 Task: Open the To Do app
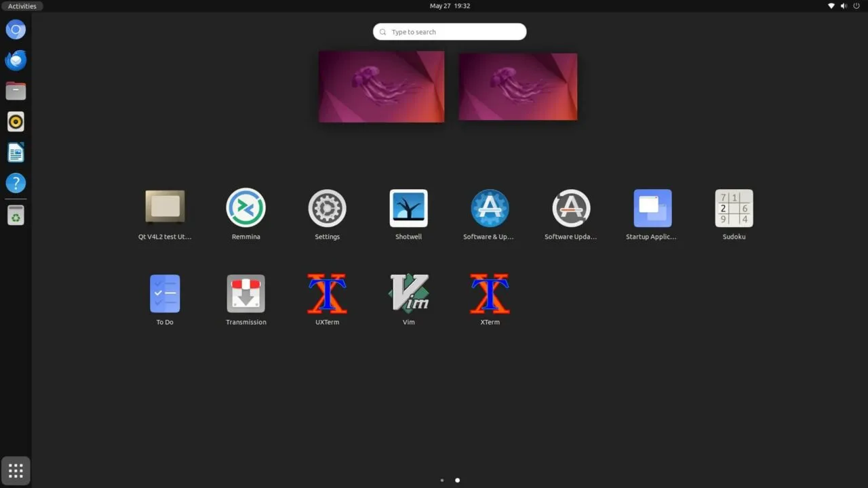tap(165, 293)
